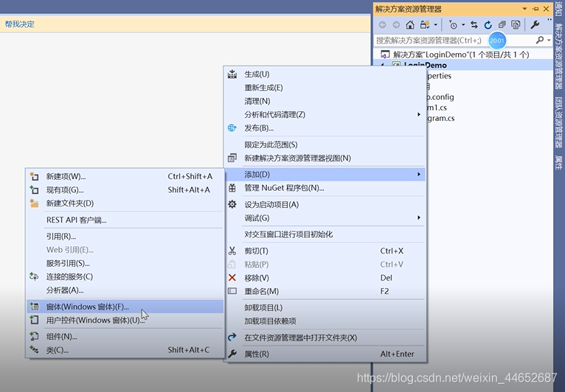This screenshot has height=392, width=565.
Task: Click 用户控件(Windows 窗体)(U)... entry
Action: [125, 320]
